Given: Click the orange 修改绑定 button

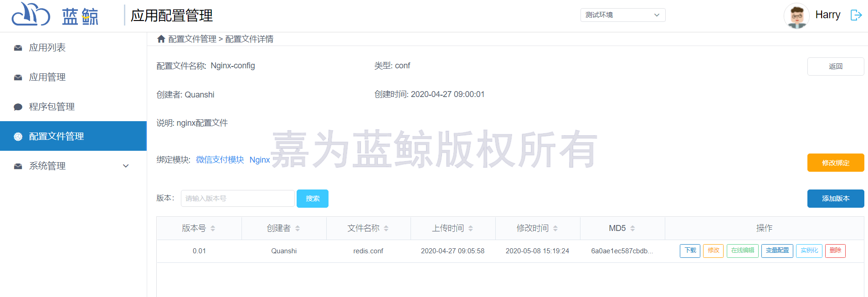Looking at the screenshot, I should click(836, 163).
